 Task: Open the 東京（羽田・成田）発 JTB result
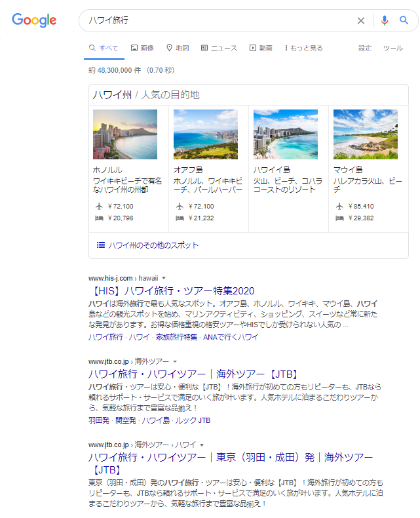point(231,464)
